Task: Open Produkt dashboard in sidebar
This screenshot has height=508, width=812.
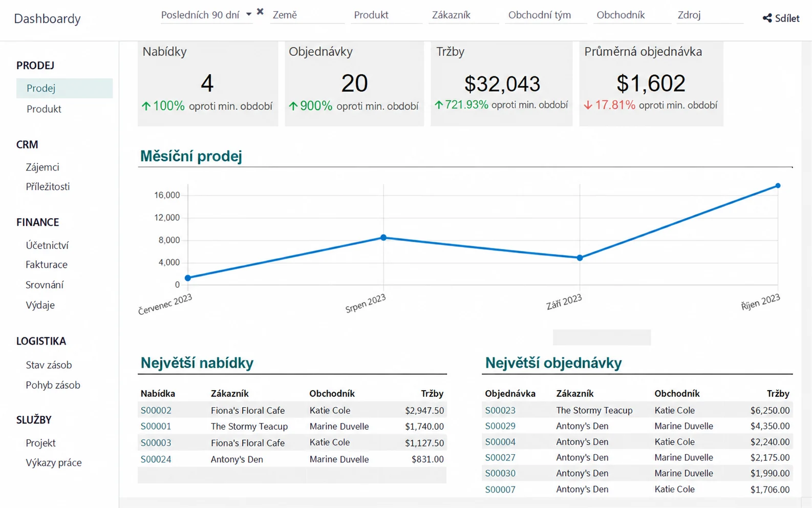Action: pos(44,109)
